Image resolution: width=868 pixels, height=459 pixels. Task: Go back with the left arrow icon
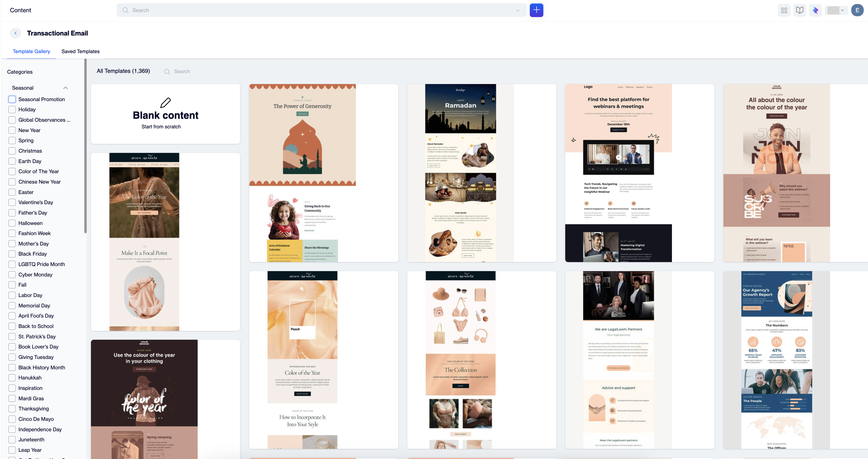click(15, 33)
